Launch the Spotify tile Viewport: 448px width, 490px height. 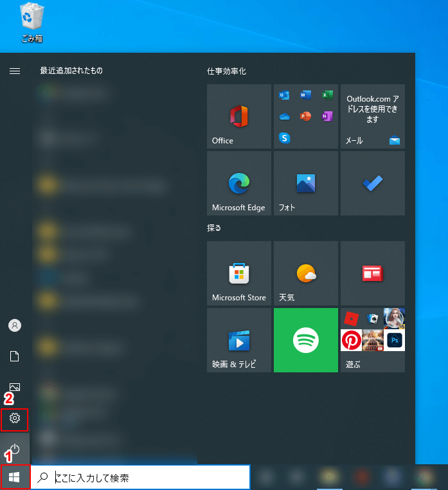pyautogui.click(x=306, y=340)
